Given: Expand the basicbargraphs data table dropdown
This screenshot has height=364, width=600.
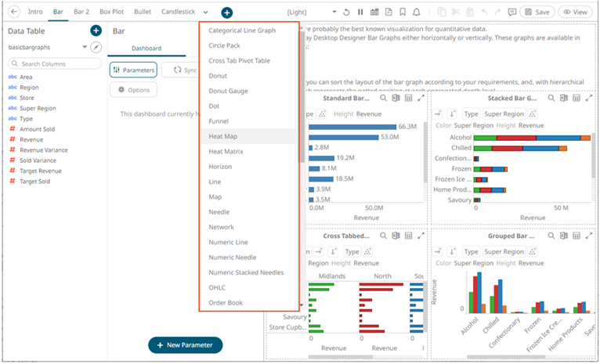Looking at the screenshot, I should tap(84, 48).
